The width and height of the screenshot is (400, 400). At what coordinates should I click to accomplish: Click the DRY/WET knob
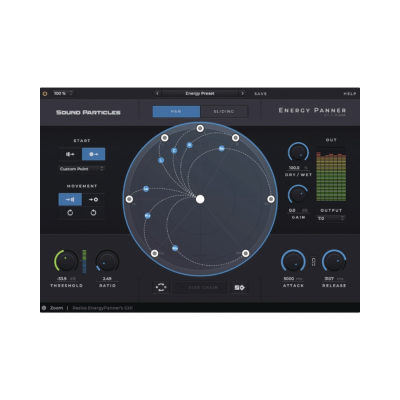298,153
